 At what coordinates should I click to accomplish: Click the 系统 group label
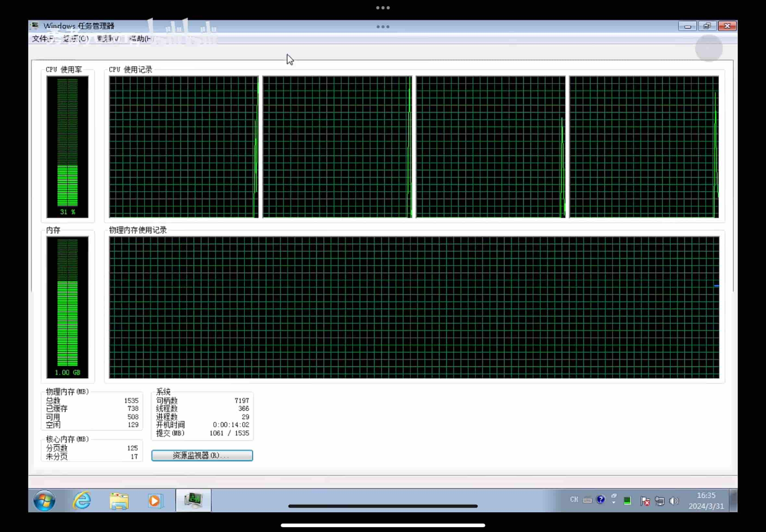[163, 391]
